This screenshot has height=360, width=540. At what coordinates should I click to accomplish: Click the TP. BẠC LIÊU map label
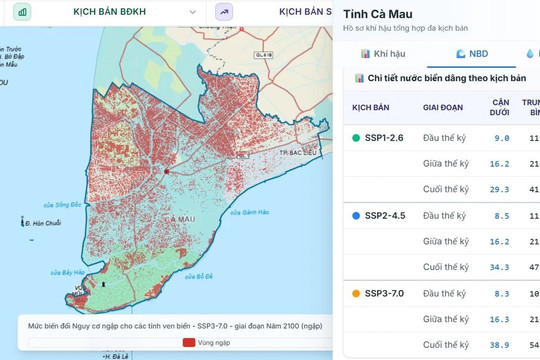click(298, 153)
